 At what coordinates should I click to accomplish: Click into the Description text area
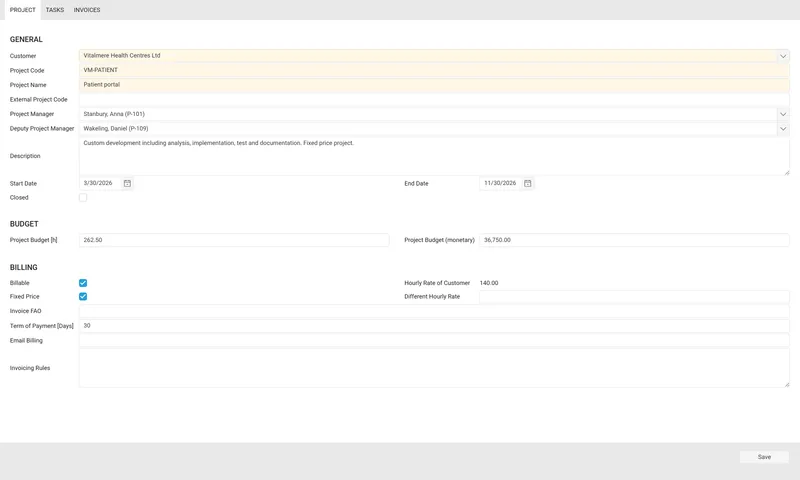[434, 156]
